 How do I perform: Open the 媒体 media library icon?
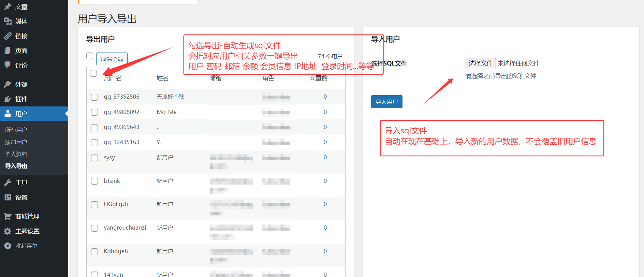pyautogui.click(x=8, y=21)
